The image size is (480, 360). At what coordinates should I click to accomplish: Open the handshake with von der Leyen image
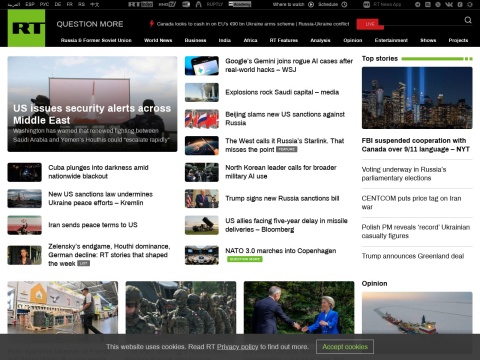click(299, 308)
